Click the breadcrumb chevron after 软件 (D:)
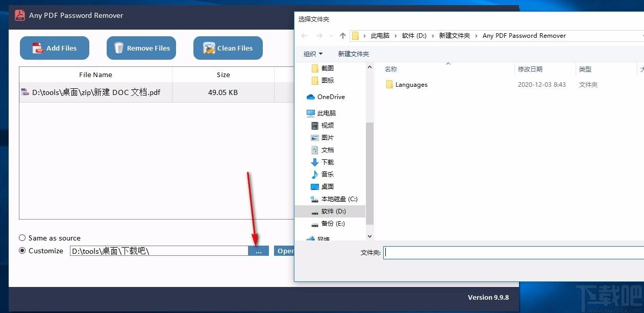 tap(432, 36)
